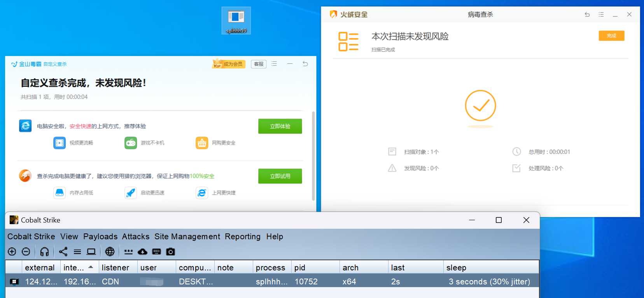
Task: Open the Payloads menu
Action: (100, 237)
